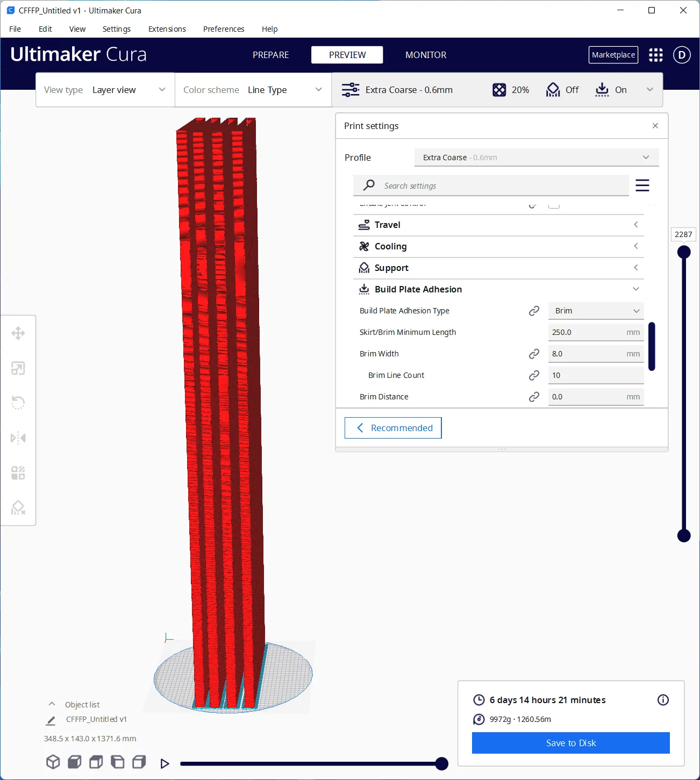Open the Settings menu
Screen dimensions: 700x780
[117, 29]
